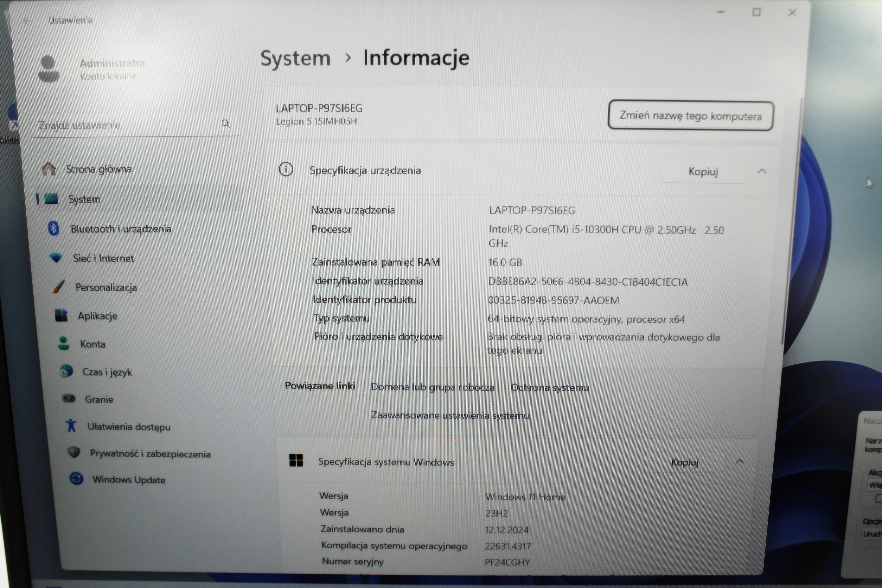Click the Granie controller icon

[69, 398]
